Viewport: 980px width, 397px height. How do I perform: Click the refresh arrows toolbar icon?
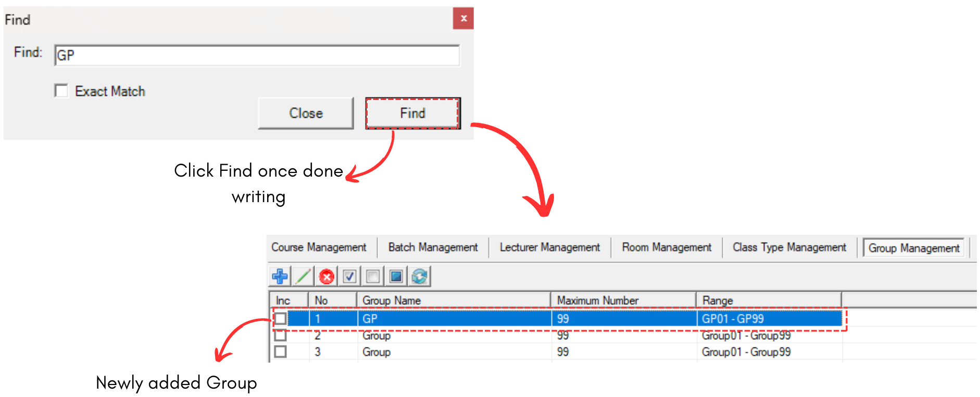coord(419,276)
